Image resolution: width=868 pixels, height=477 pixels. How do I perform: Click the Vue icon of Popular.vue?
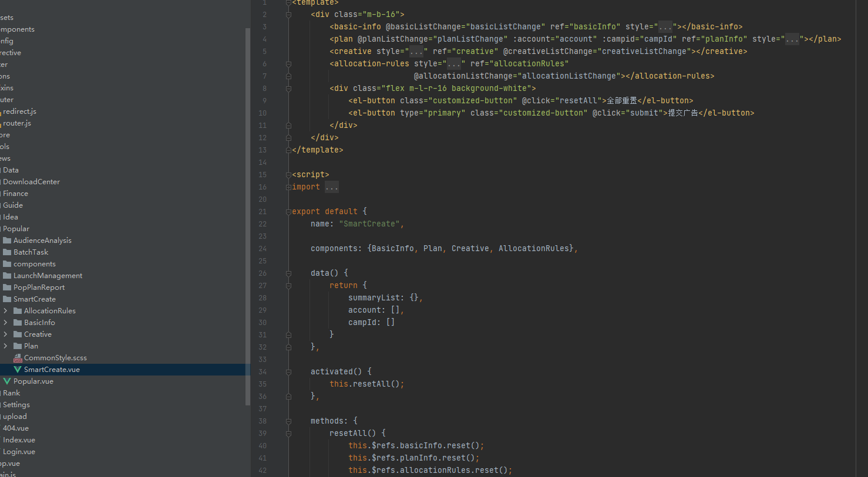click(x=7, y=381)
